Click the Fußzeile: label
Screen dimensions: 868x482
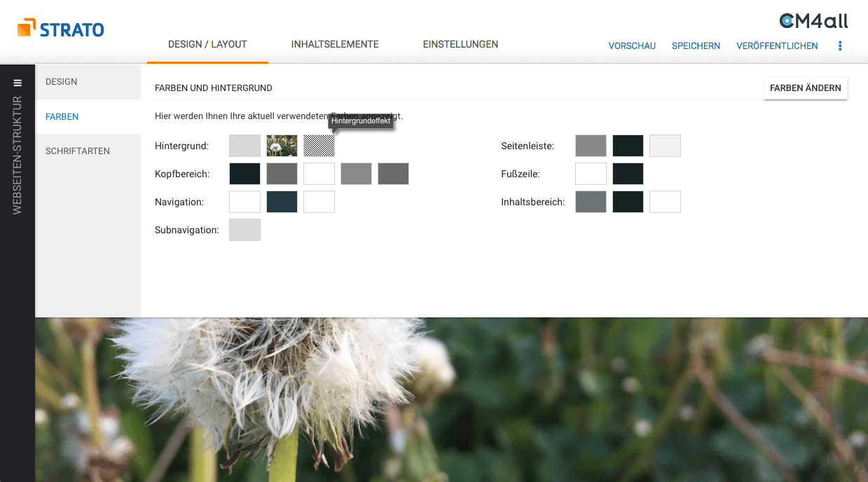(x=521, y=174)
